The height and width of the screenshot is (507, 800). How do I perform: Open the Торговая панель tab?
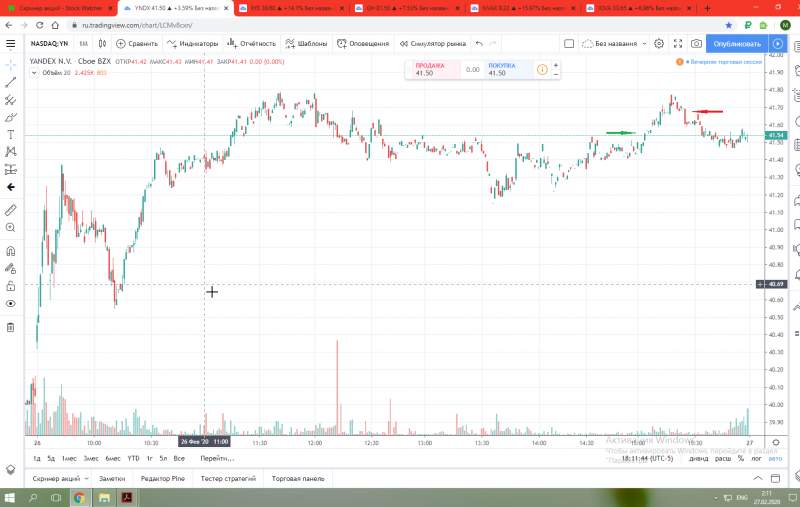click(x=298, y=478)
